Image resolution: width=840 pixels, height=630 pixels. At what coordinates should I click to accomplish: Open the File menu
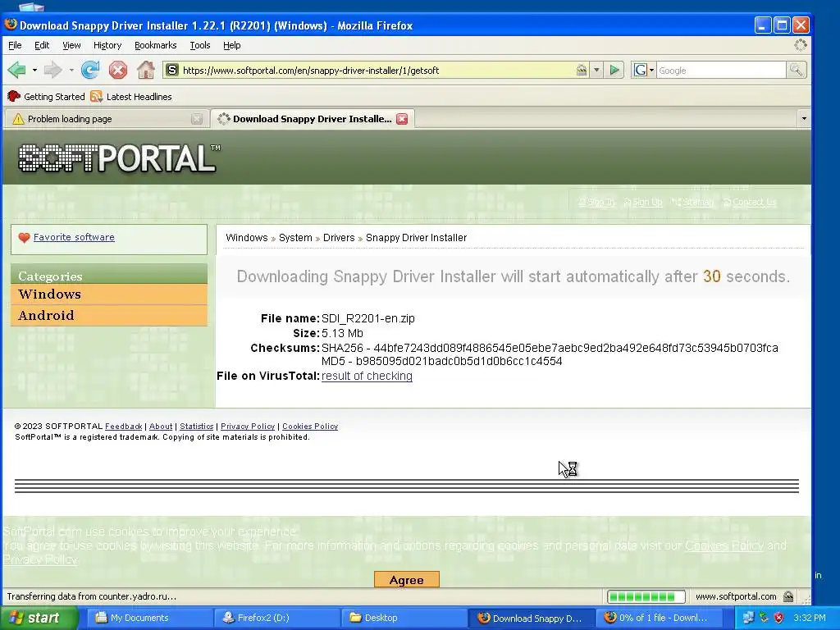click(15, 45)
